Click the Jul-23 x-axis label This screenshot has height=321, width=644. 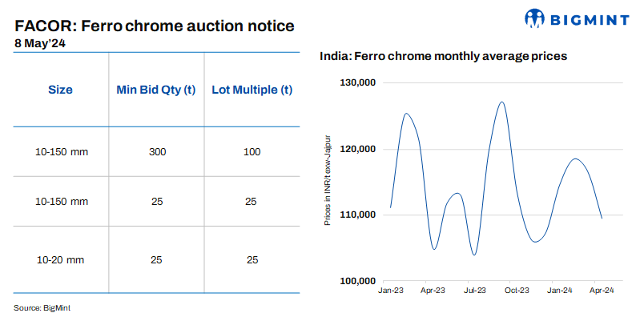pyautogui.click(x=474, y=291)
